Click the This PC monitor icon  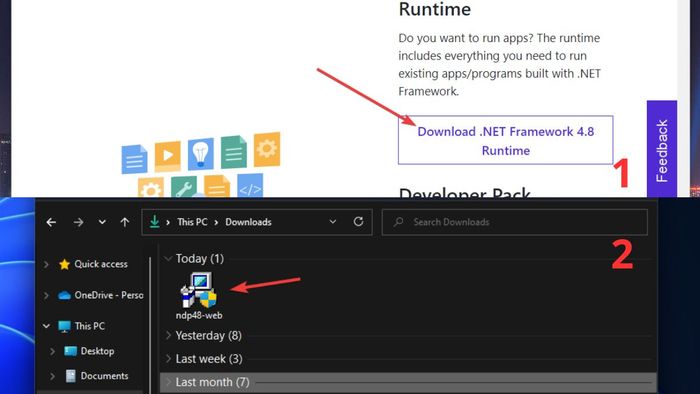click(64, 326)
